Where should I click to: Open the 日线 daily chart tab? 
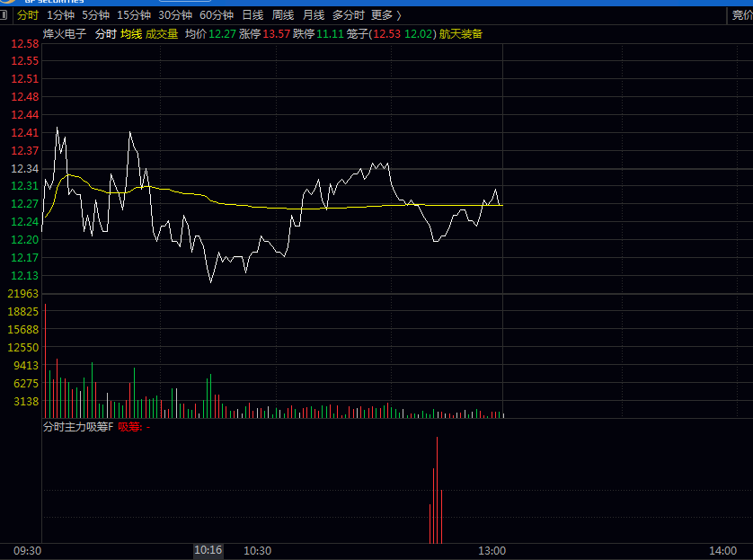point(252,15)
